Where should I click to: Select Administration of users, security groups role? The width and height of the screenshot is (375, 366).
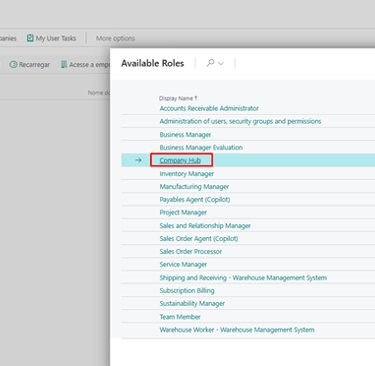click(x=240, y=121)
